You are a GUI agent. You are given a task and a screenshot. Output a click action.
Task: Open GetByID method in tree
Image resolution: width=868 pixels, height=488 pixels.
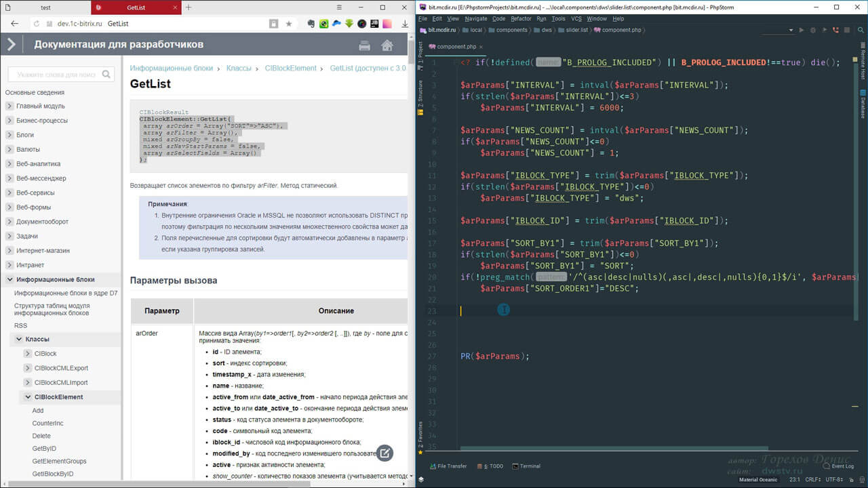[x=44, y=449]
